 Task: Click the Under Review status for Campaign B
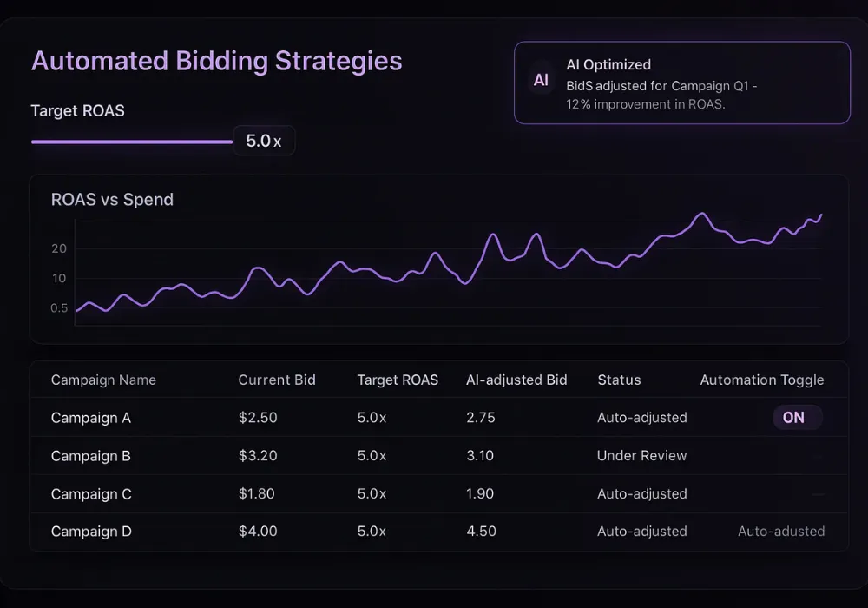click(641, 456)
